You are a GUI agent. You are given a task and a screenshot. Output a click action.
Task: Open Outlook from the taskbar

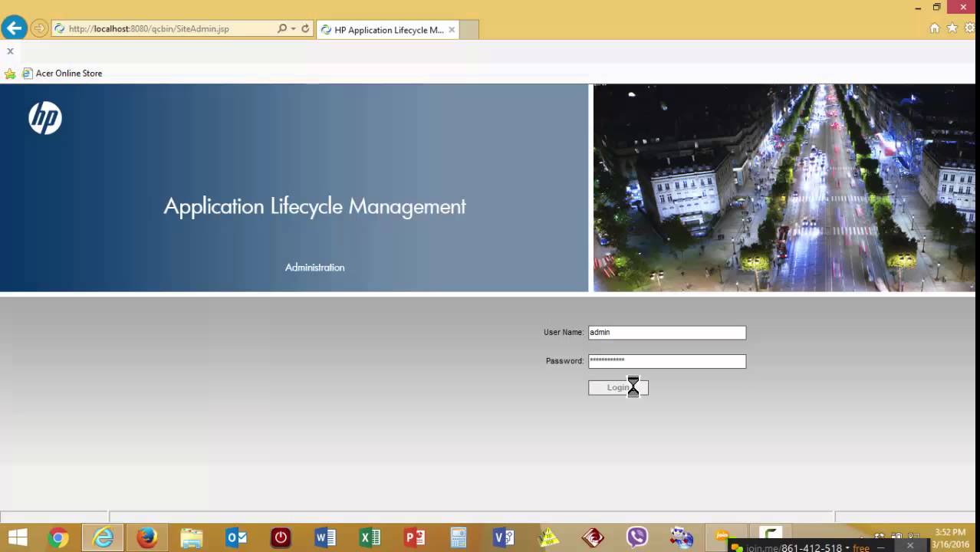click(x=236, y=537)
